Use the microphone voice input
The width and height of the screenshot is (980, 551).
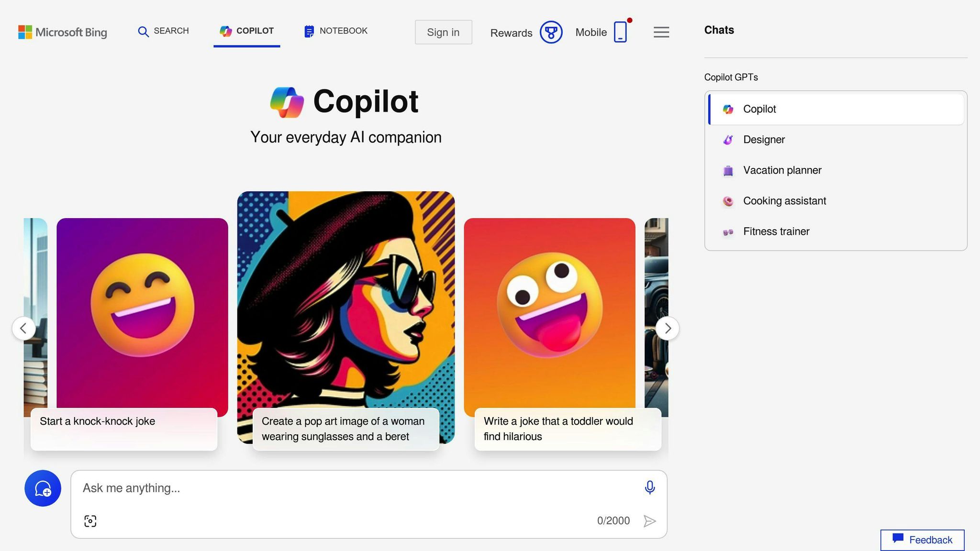[x=650, y=487]
